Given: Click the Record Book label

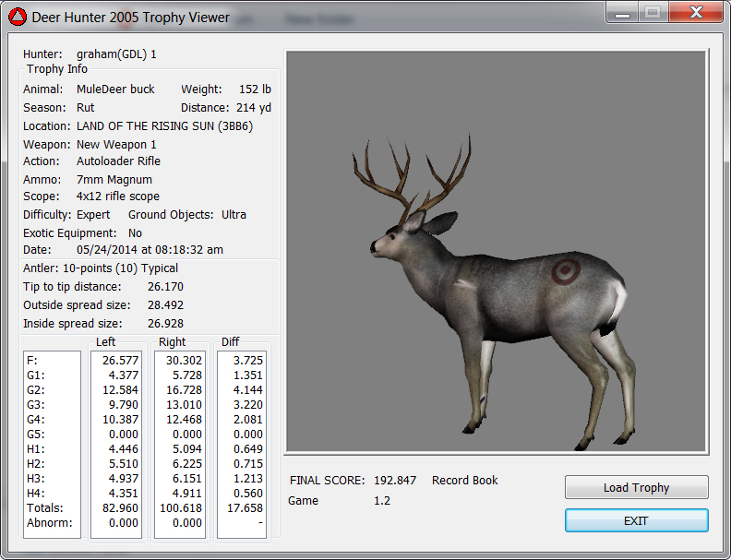Looking at the screenshot, I should pos(464,481).
